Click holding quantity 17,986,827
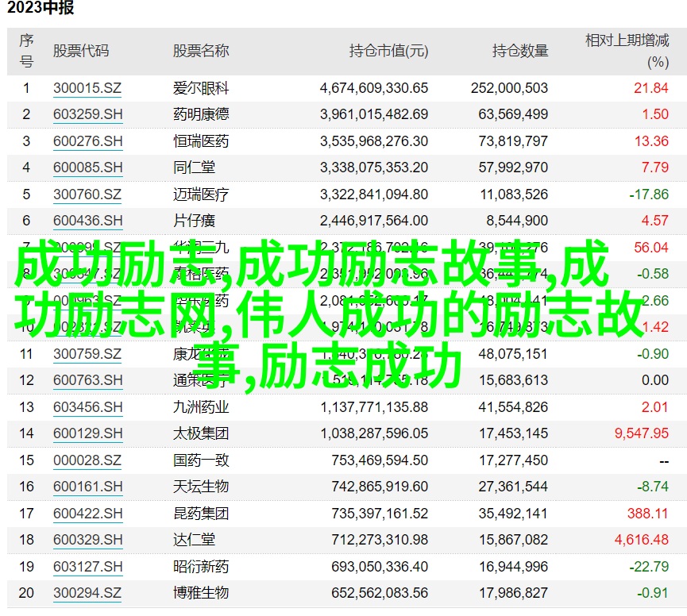The width and height of the screenshot is (687, 616). tap(513, 593)
